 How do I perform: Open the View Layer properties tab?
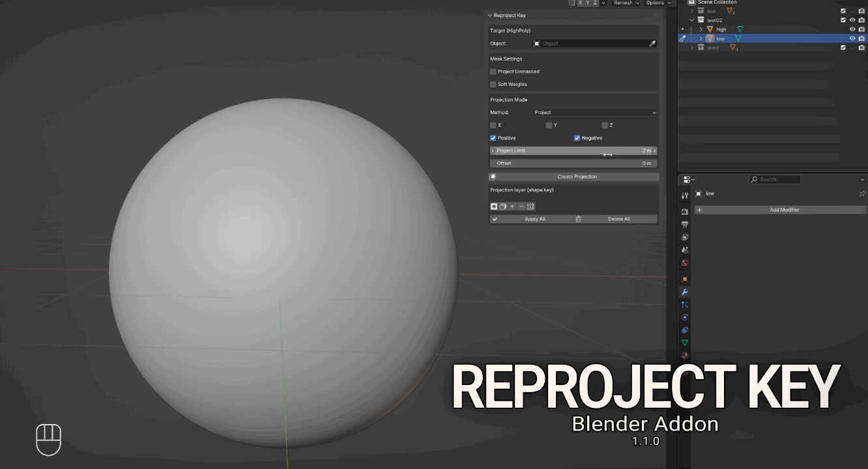685,238
